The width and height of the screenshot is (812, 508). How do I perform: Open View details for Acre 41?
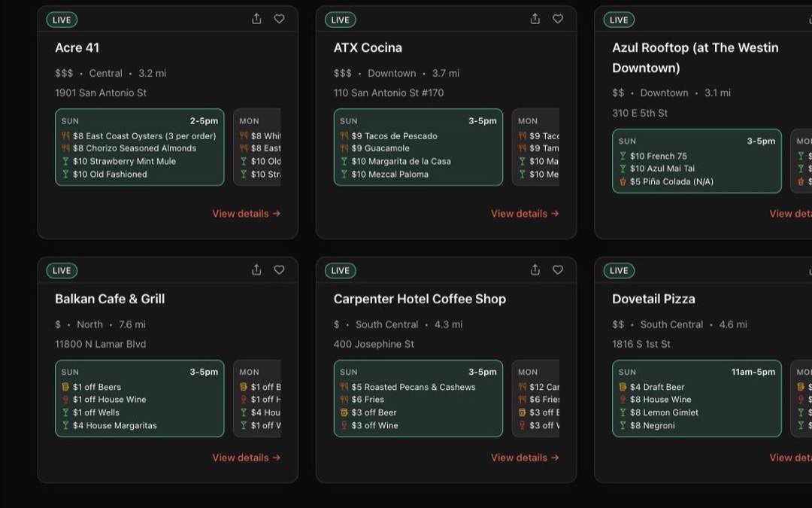pos(247,214)
